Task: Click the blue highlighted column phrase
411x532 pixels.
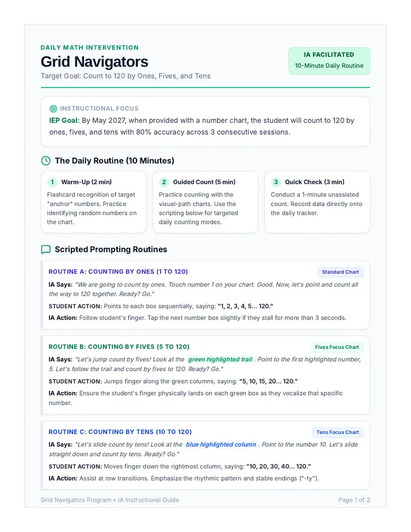Action: tap(221, 445)
